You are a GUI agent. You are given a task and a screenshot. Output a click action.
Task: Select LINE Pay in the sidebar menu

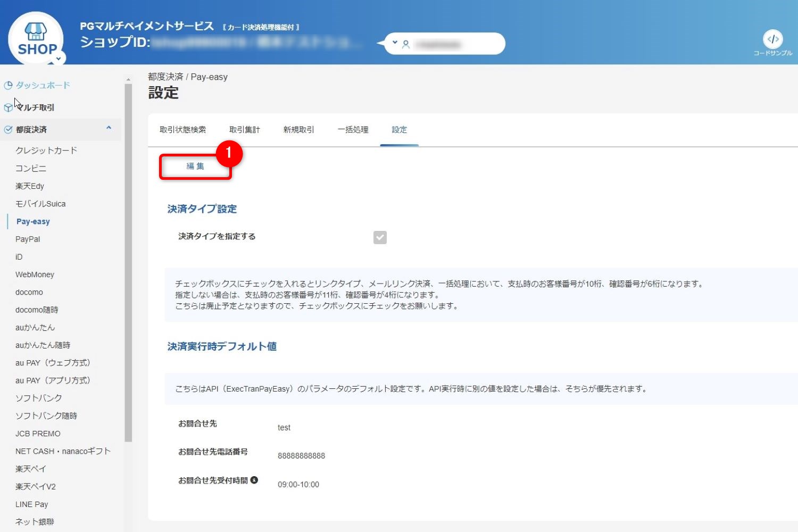[x=32, y=504]
